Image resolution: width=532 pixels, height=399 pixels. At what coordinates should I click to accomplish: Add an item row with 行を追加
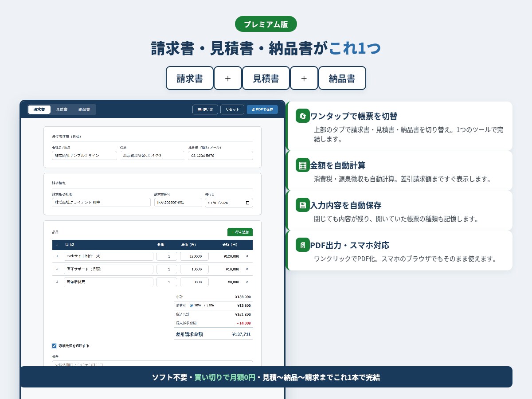pos(240,232)
